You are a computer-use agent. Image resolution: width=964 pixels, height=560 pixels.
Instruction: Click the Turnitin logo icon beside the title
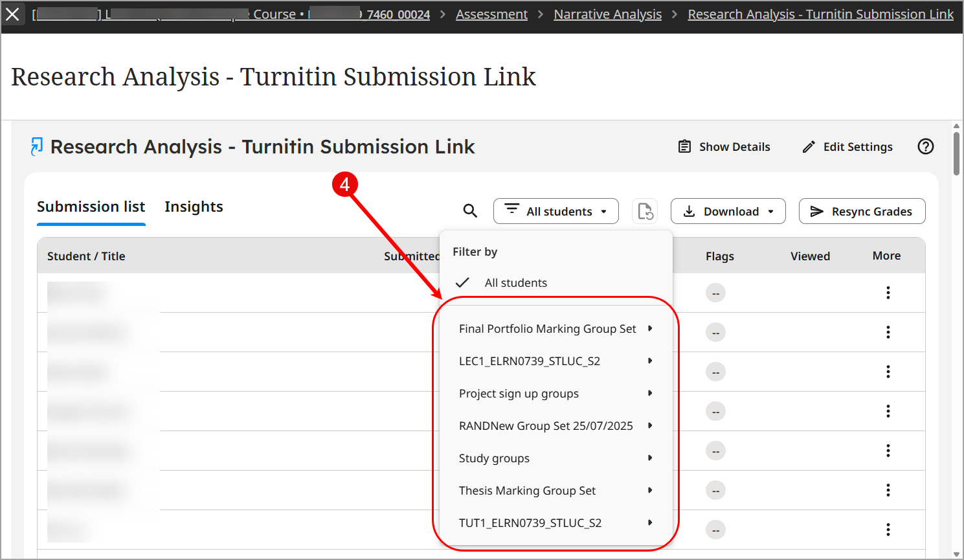click(x=37, y=147)
